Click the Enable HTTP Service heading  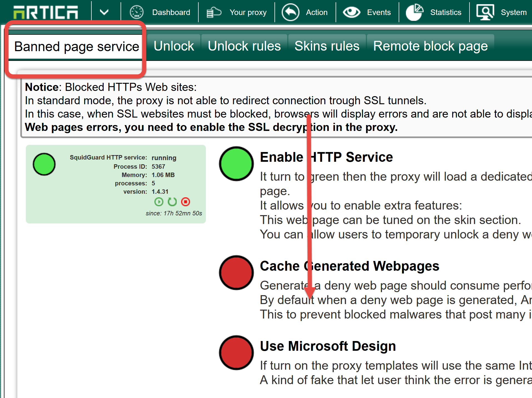(326, 157)
